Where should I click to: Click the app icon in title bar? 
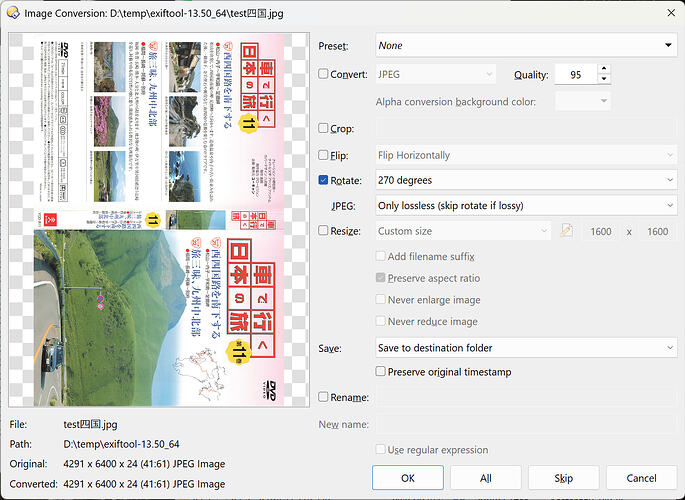13,13
